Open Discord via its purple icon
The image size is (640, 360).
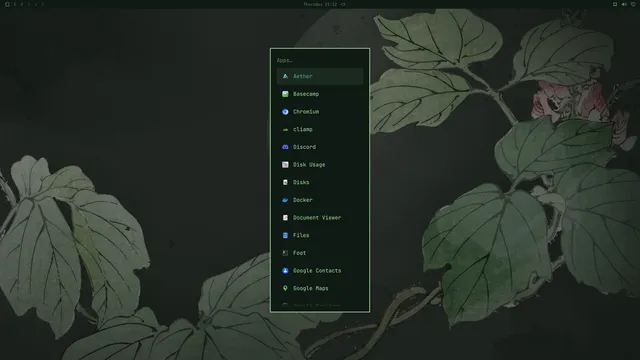[285, 147]
